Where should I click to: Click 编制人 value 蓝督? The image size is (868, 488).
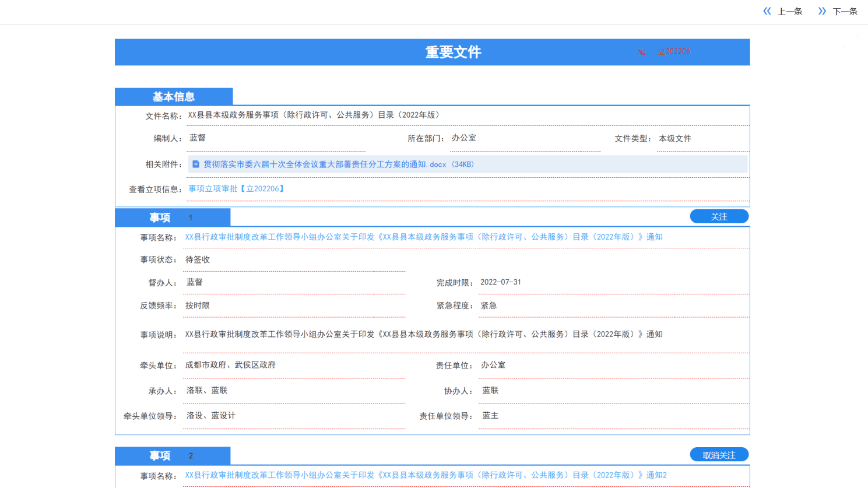coord(198,138)
